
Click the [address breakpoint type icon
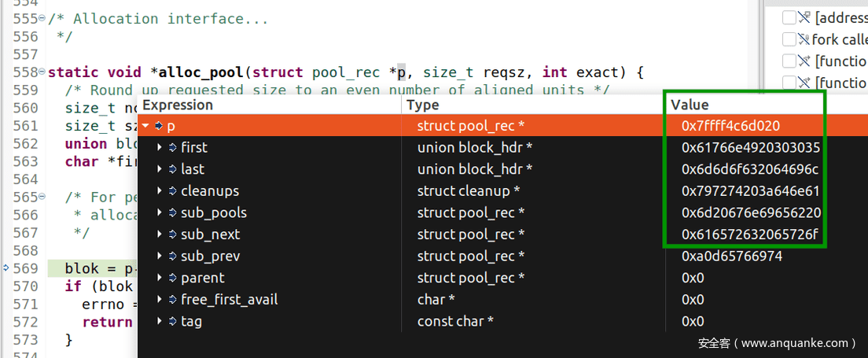pos(804,18)
